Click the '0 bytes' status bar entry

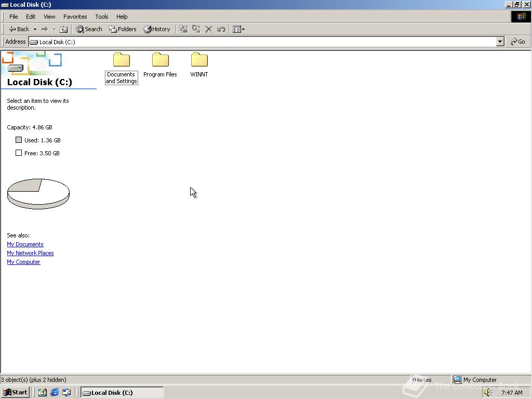coord(422,380)
